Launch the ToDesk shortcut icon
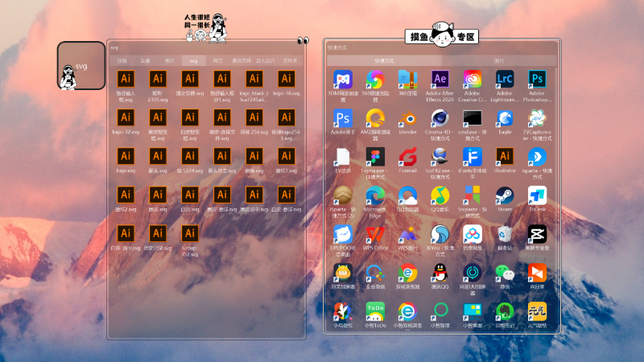The height and width of the screenshot is (362, 644). (537, 195)
